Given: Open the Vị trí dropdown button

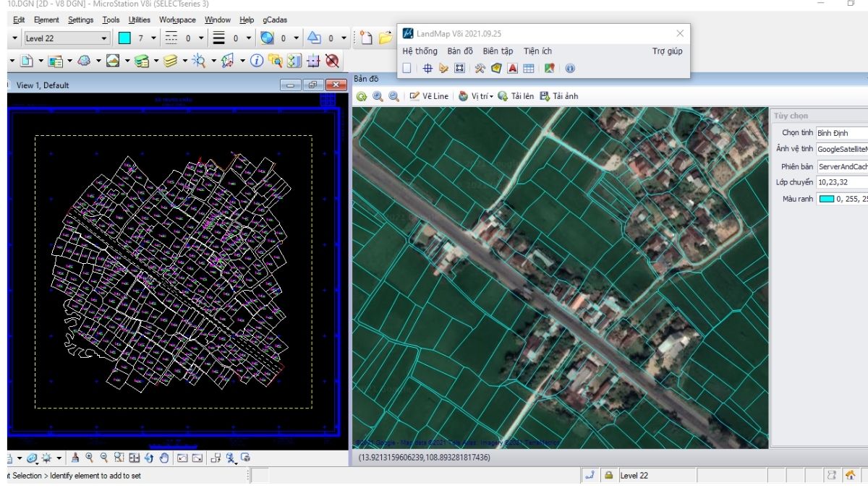Looking at the screenshot, I should point(476,96).
